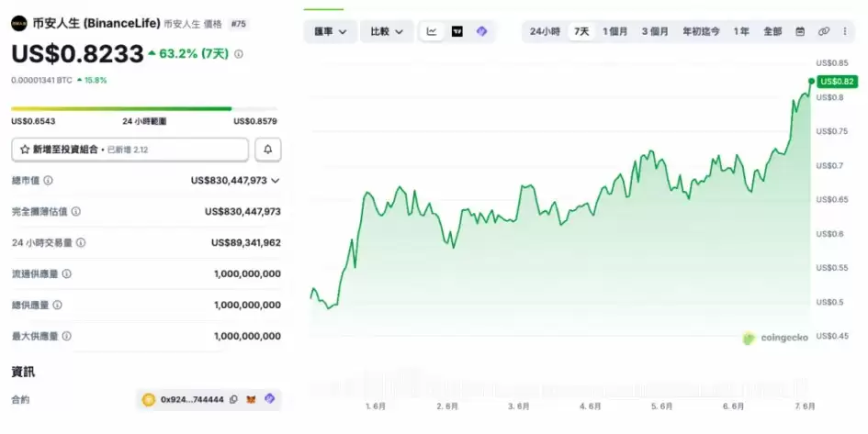Select the 3個月 time range tab
The width and height of the screenshot is (868, 434).
pyautogui.click(x=655, y=31)
